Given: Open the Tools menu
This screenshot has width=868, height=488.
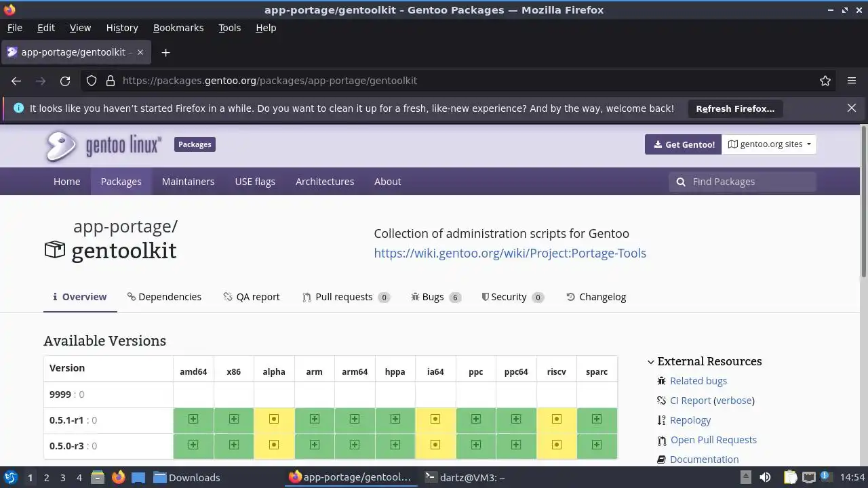Looking at the screenshot, I should pyautogui.click(x=229, y=28).
